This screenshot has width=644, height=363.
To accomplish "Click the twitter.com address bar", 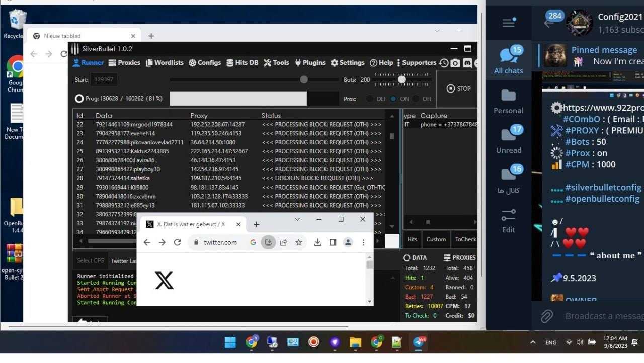I will (220, 242).
